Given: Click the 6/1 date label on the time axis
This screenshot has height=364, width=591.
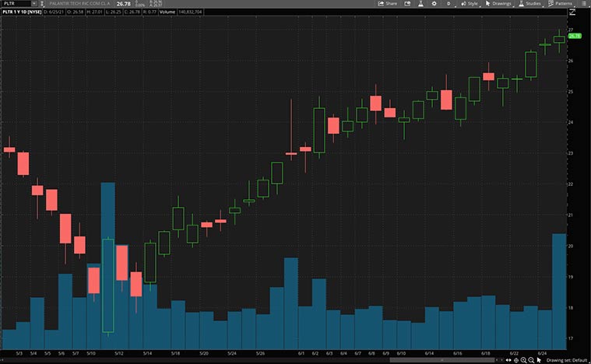Looking at the screenshot, I should coord(301,353).
